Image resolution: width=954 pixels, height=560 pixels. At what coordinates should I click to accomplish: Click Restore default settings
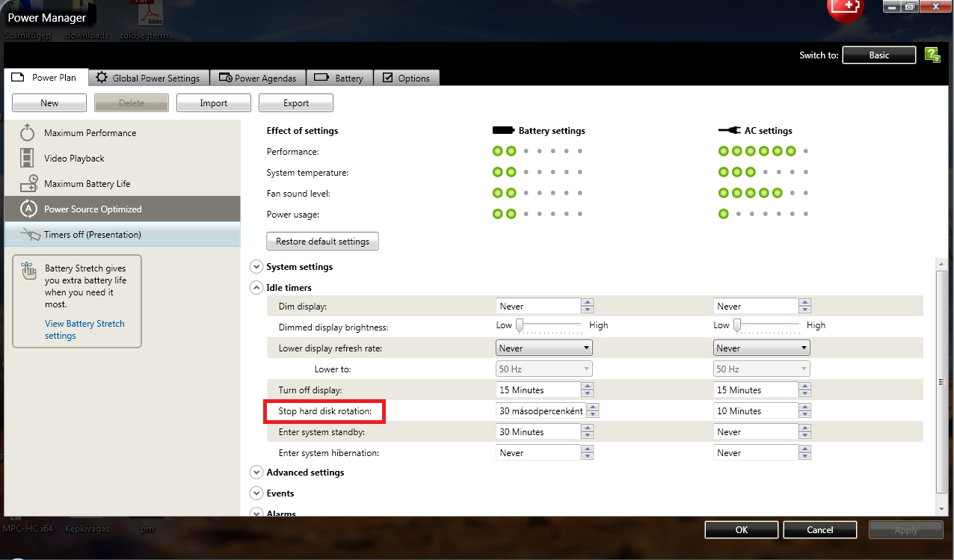(323, 241)
